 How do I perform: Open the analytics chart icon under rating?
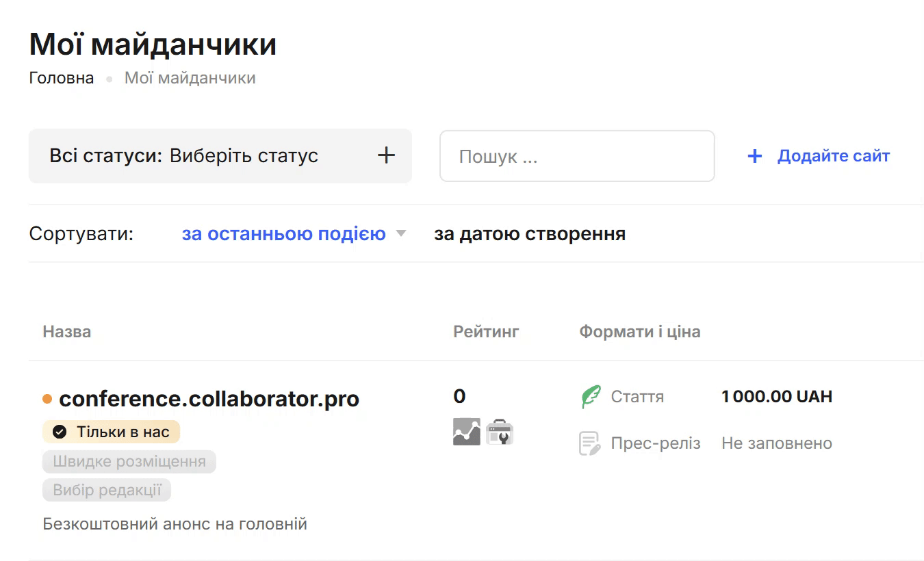tap(467, 432)
